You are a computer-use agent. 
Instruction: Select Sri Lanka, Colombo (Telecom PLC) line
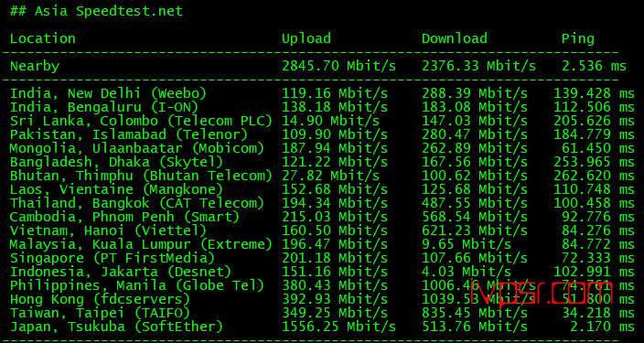322,121
